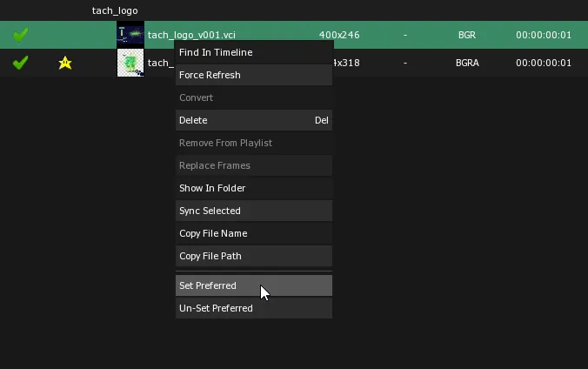588x369 pixels.
Task: Choose Delete from the context menu
Action: [x=254, y=120]
